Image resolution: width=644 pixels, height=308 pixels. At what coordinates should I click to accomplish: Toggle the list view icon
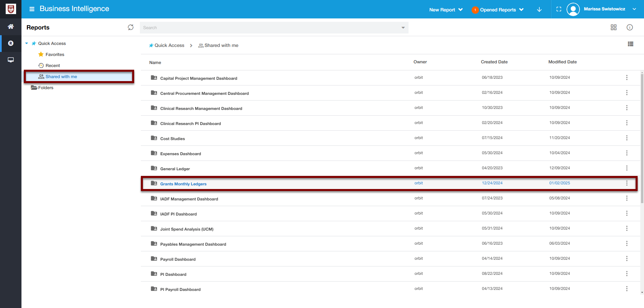coord(630,44)
